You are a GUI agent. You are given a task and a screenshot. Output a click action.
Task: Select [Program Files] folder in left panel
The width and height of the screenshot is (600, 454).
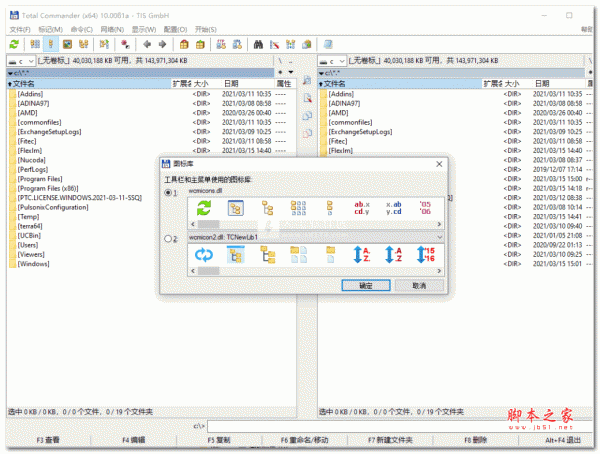click(40, 179)
